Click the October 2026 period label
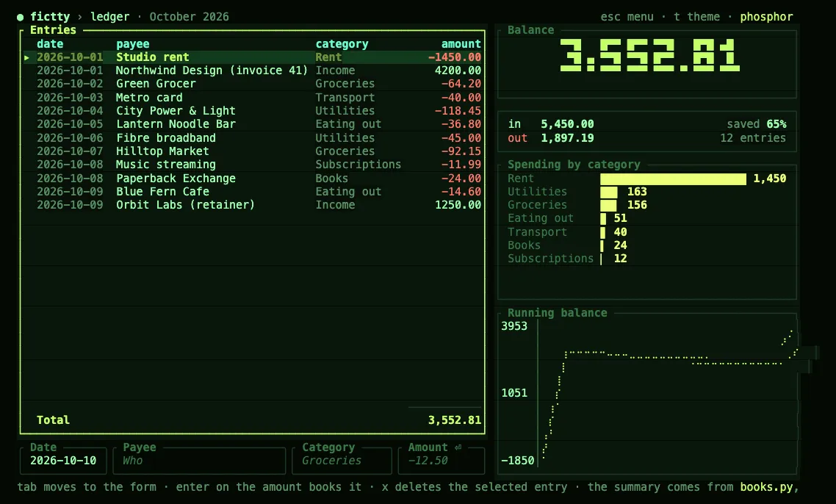The image size is (836, 504). [x=190, y=17]
